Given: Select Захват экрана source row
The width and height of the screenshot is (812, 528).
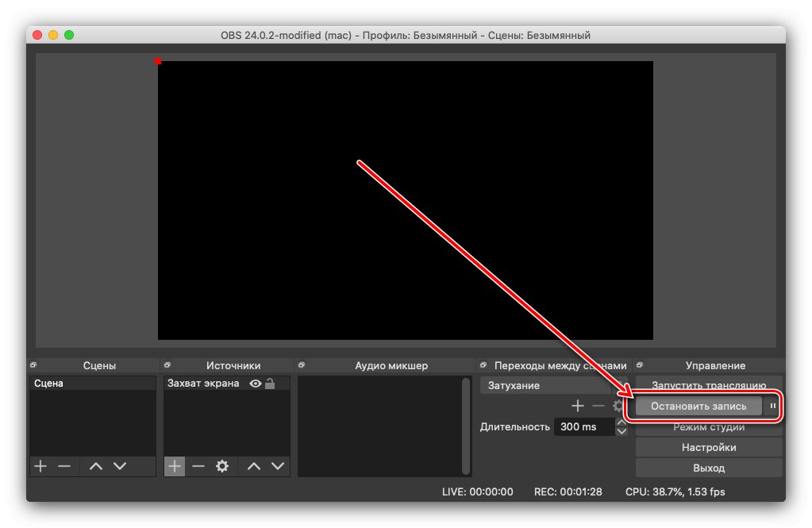Looking at the screenshot, I should pyautogui.click(x=227, y=383).
